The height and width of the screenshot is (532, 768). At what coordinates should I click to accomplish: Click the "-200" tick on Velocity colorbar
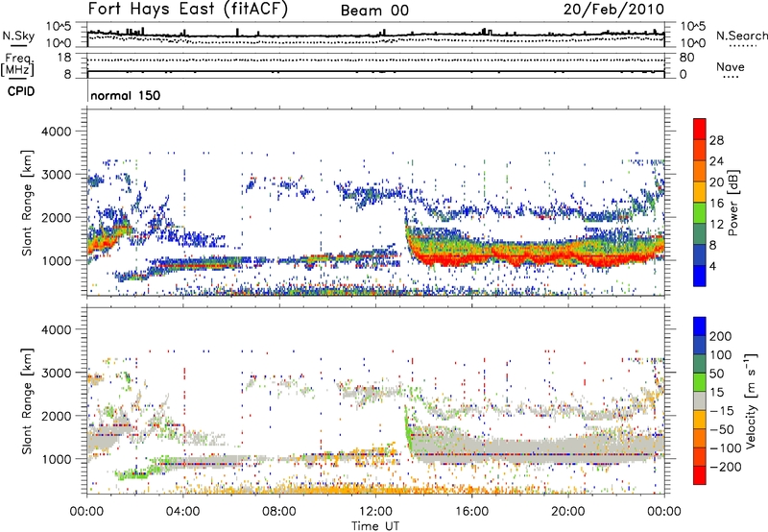726,467
